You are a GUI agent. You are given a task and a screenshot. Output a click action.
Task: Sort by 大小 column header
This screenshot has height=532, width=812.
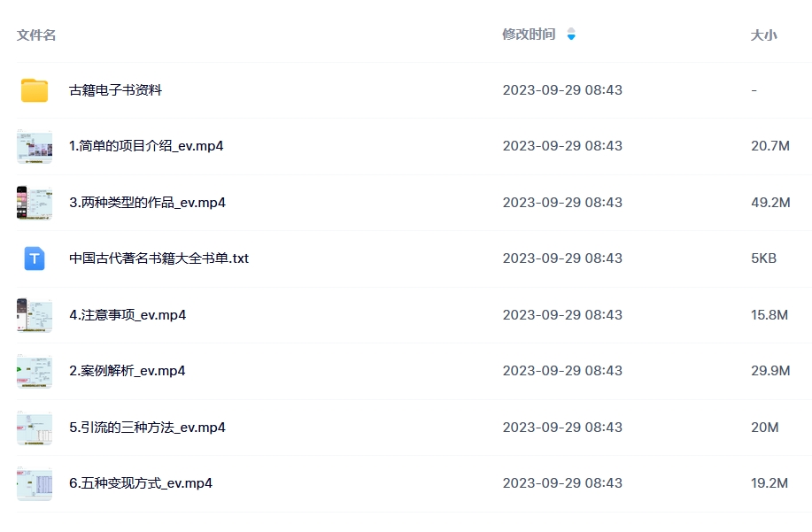[x=764, y=35]
